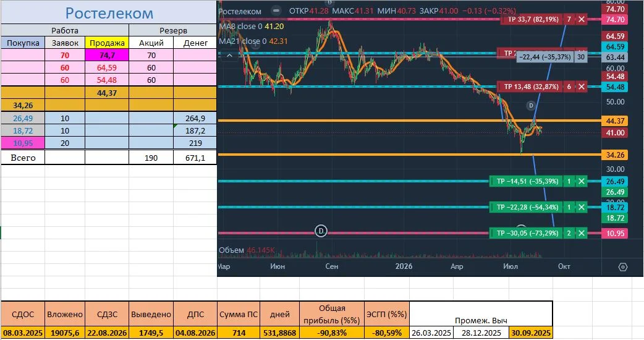Click the 54.48 cyan price axis label
The width and height of the screenshot is (644, 340).
click(615, 87)
